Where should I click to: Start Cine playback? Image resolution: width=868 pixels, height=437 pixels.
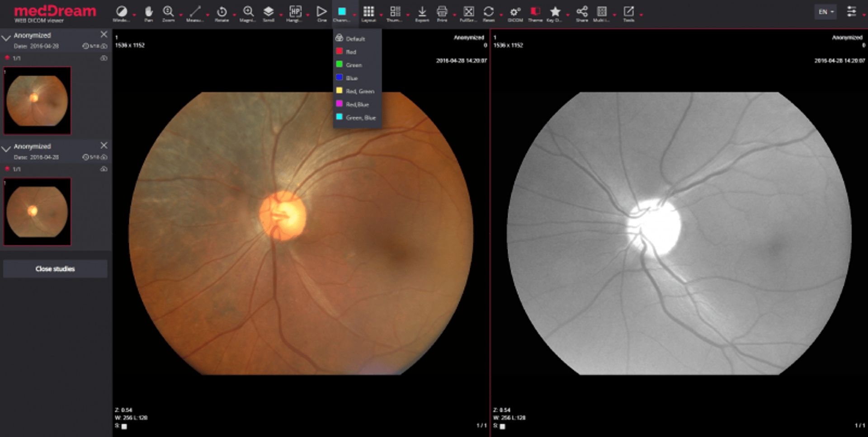[x=321, y=13]
